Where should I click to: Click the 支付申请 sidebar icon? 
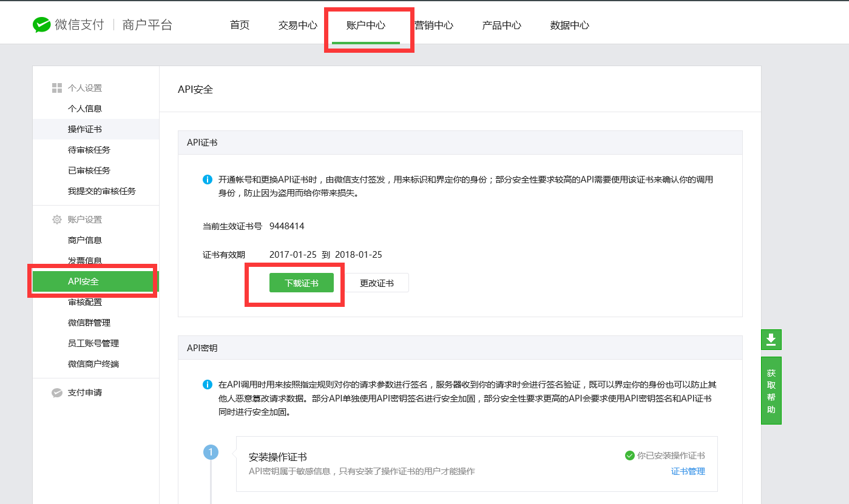click(x=57, y=393)
